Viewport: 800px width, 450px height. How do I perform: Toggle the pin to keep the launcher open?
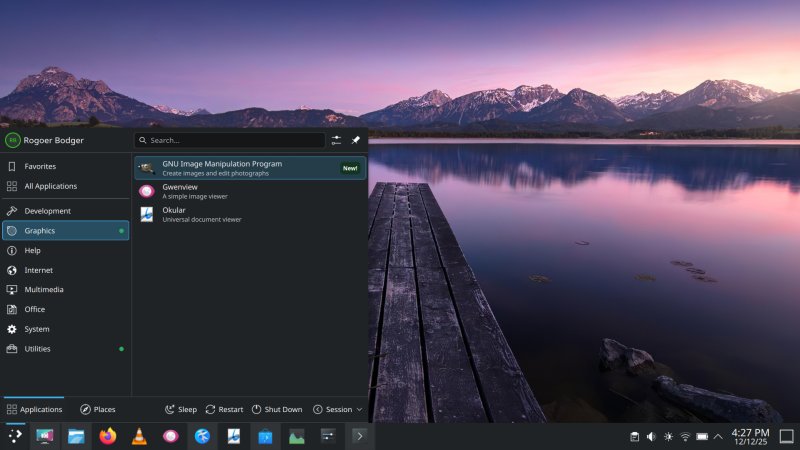point(355,141)
